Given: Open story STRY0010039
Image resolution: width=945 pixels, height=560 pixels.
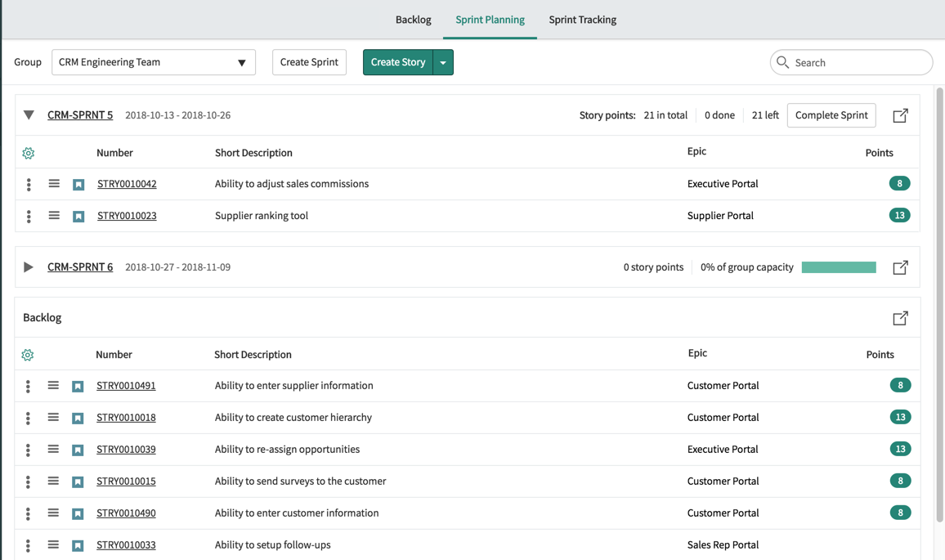Looking at the screenshot, I should (126, 450).
